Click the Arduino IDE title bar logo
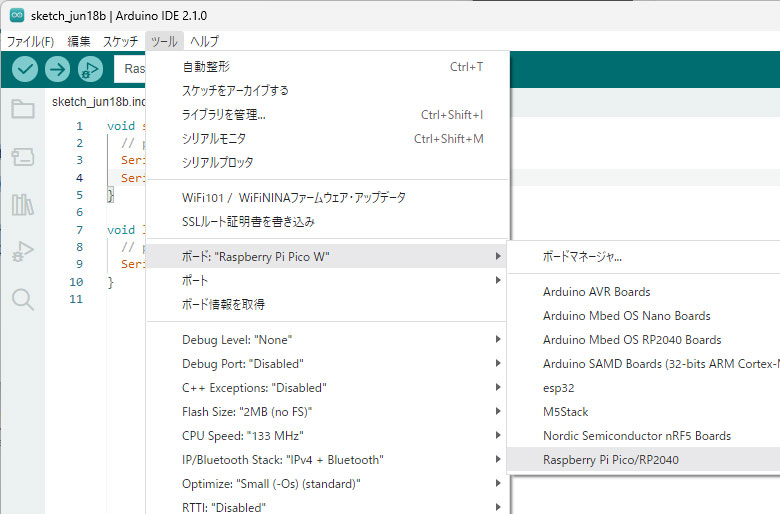The width and height of the screenshot is (780, 514). (17, 15)
